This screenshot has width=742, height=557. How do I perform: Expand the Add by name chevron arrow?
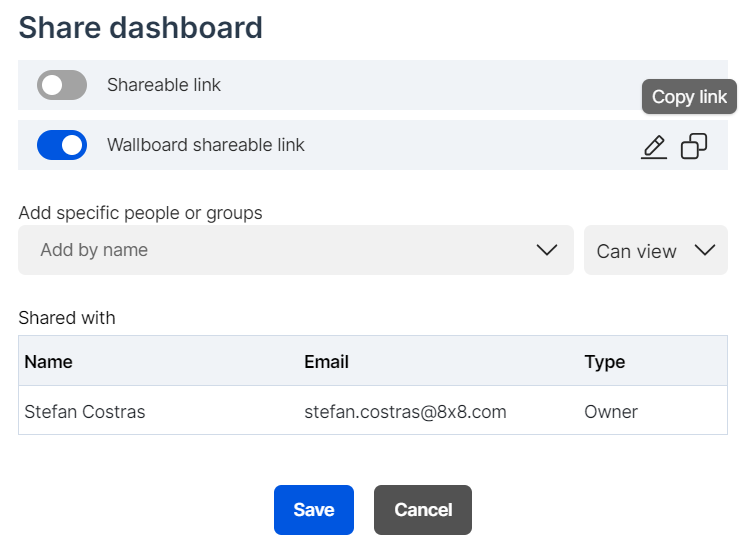546,250
